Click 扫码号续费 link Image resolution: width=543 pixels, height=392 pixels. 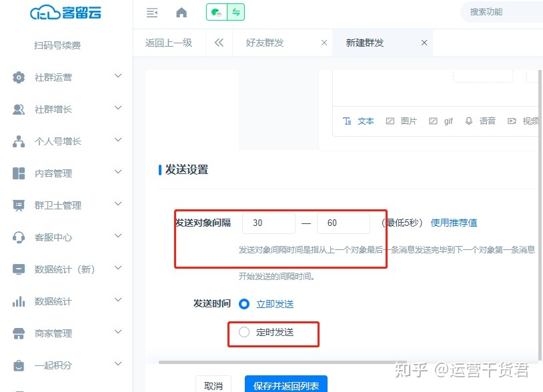pos(57,45)
